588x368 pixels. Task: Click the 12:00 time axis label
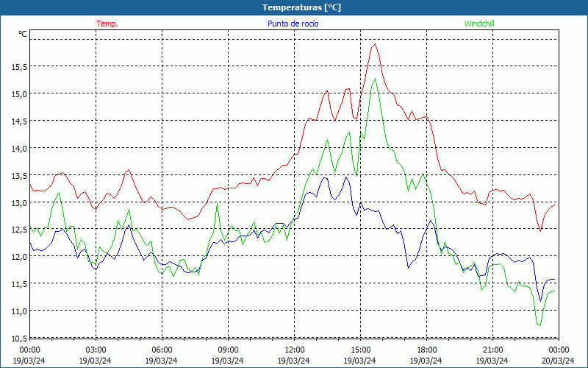pos(293,350)
